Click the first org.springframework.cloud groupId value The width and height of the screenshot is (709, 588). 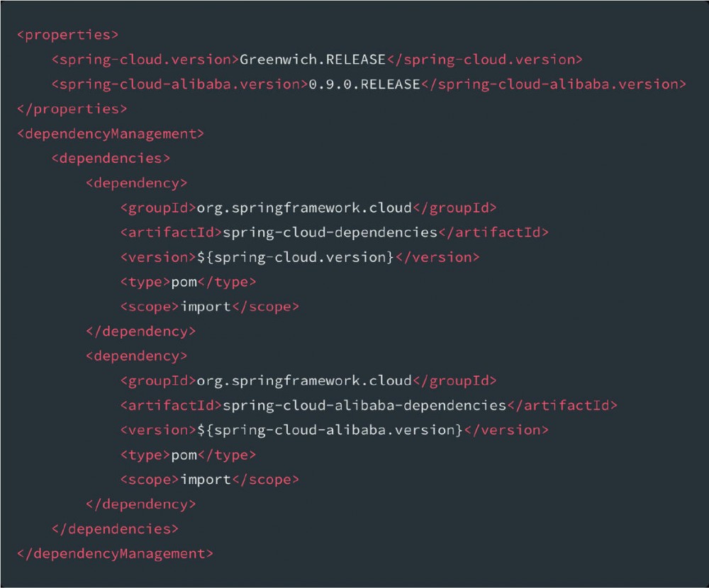click(x=303, y=208)
